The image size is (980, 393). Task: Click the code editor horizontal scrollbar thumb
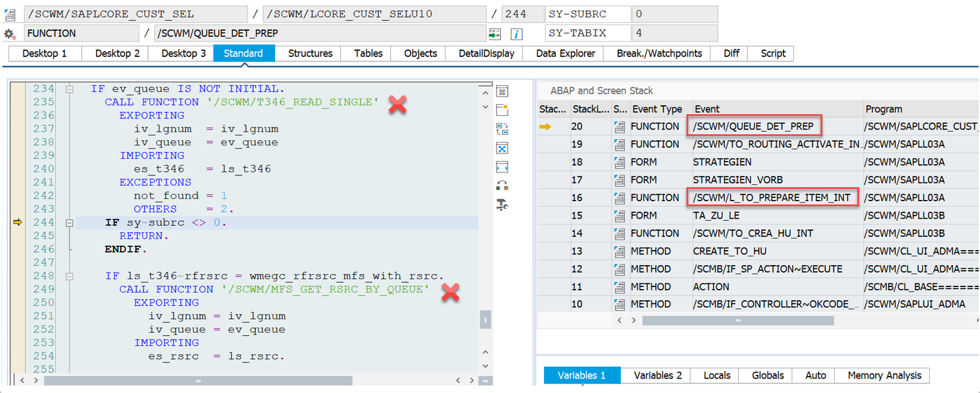198,380
